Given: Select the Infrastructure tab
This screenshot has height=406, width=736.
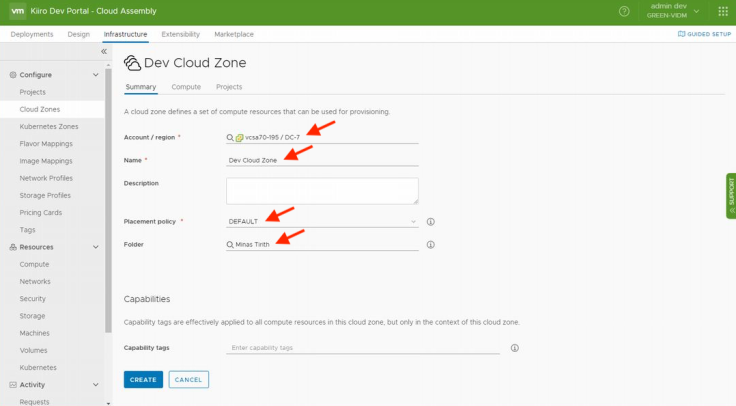Looking at the screenshot, I should coord(125,34).
